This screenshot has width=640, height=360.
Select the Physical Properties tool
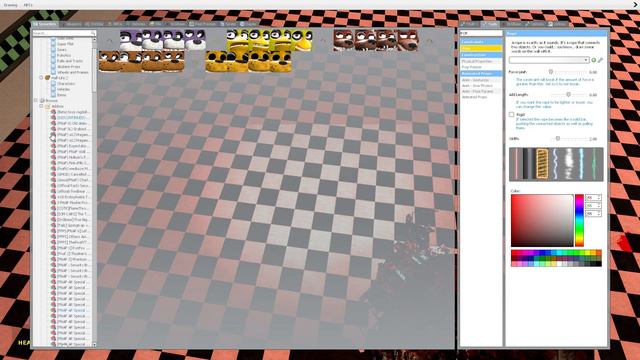pyautogui.click(x=481, y=61)
